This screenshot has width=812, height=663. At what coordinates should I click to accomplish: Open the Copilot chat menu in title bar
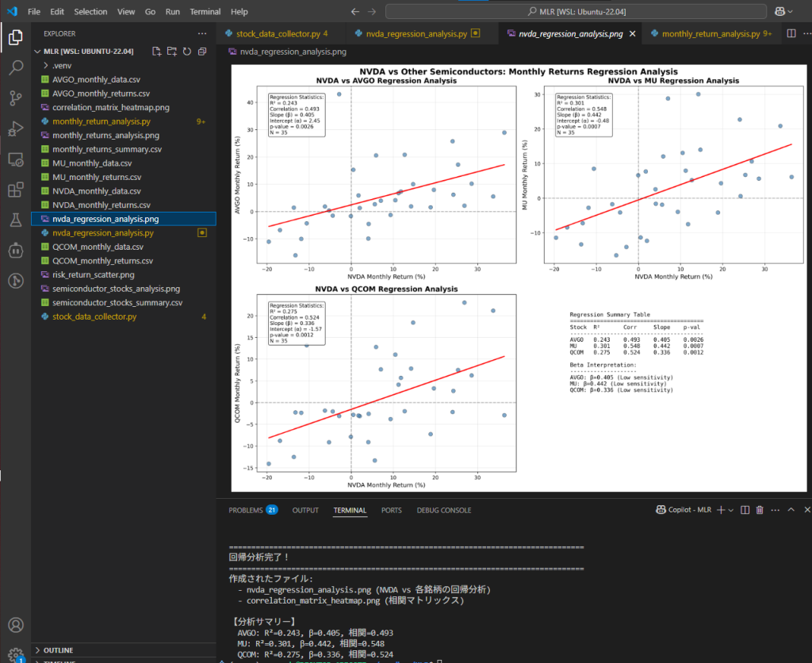tap(783, 11)
